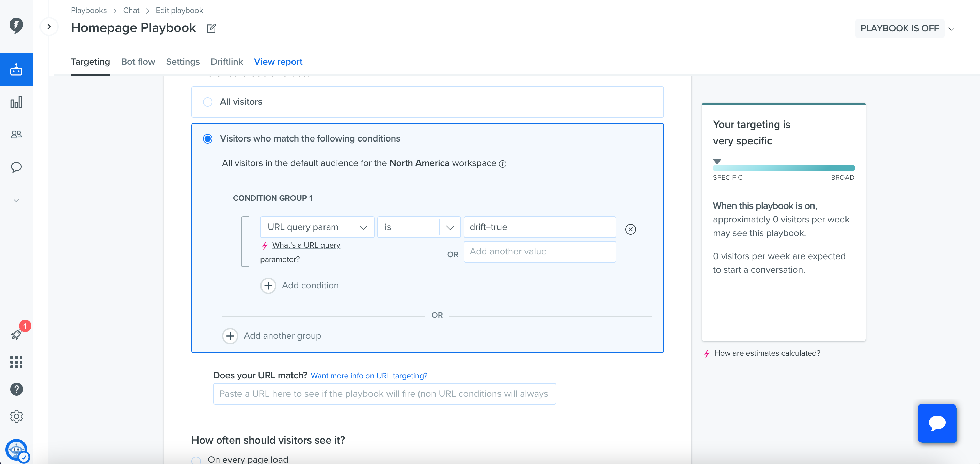
Task: Open Want more info on URL targeting link
Action: [369, 376]
